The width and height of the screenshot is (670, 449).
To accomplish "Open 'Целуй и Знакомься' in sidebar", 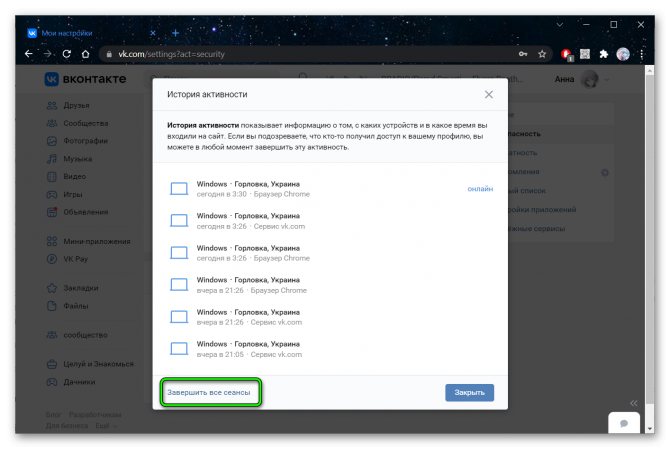I will point(90,364).
